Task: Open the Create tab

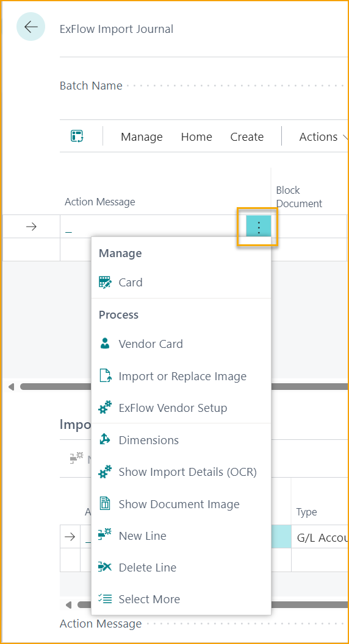Action: coord(246,136)
